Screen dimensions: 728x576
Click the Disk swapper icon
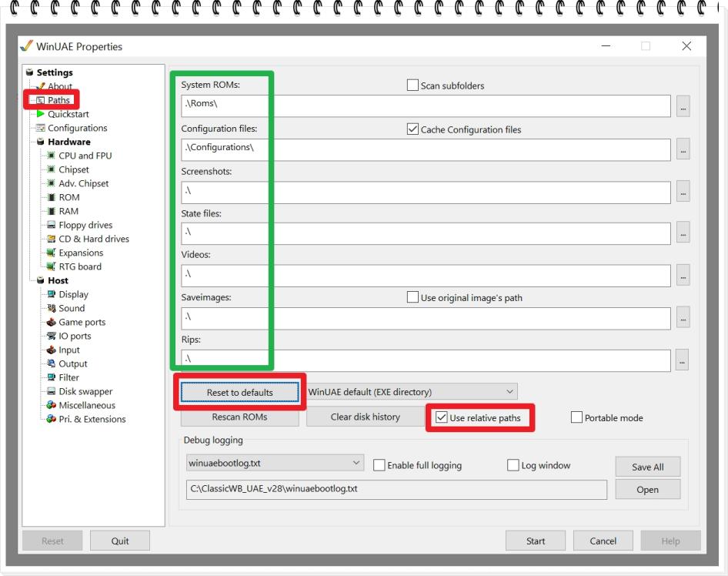click(x=52, y=391)
